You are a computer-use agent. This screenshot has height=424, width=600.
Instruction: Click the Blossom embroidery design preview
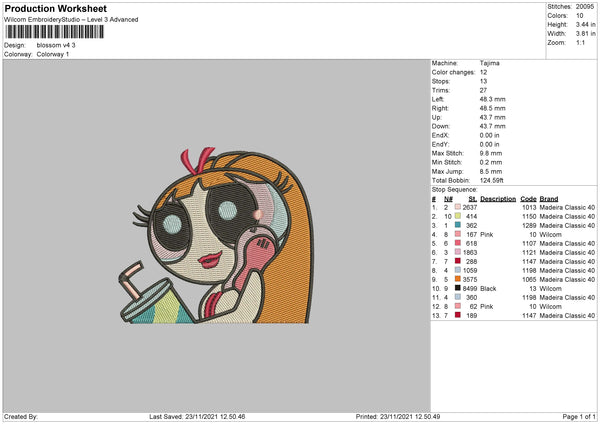pos(215,235)
